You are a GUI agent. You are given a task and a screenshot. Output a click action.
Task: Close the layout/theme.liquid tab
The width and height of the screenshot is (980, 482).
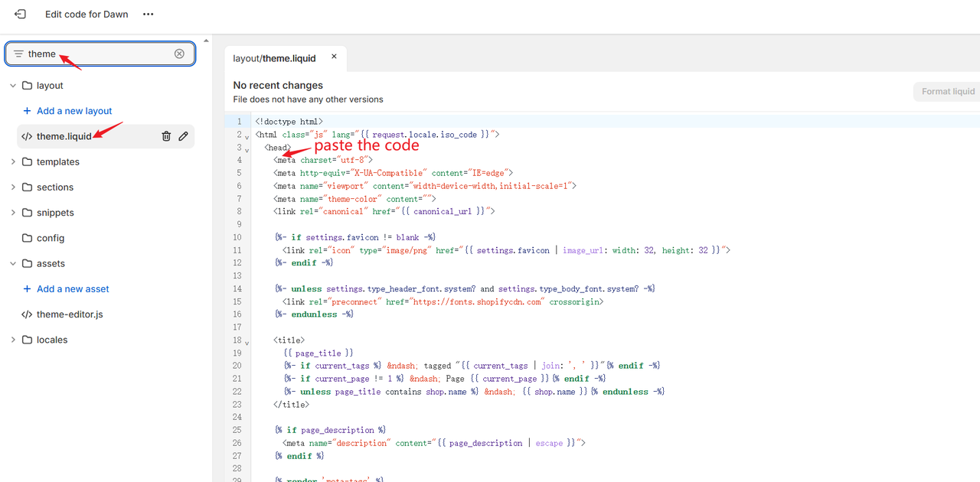[334, 57]
